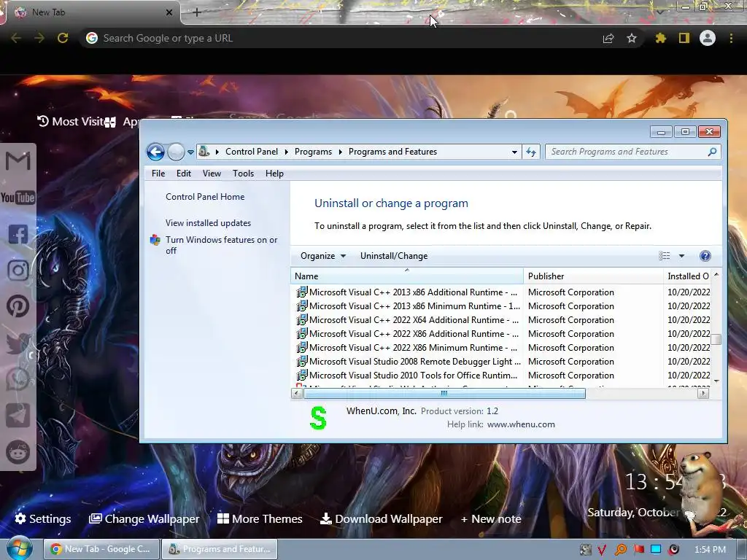Open the Chrome extensions puzzle icon
This screenshot has width=747, height=560.
(x=661, y=38)
